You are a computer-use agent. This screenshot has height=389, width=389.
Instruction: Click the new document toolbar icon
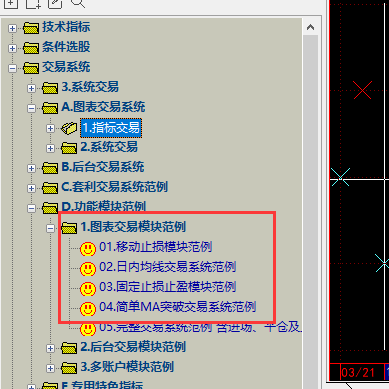tap(33, 3)
